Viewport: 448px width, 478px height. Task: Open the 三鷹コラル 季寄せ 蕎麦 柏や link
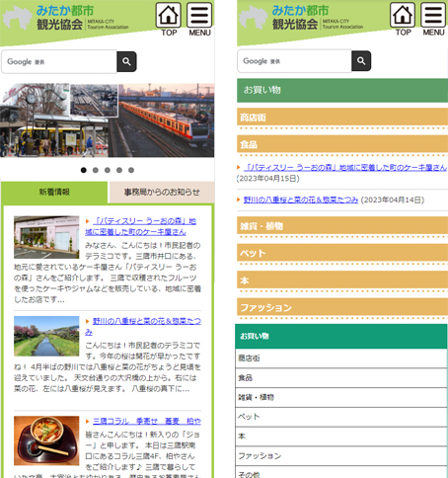coord(147,421)
